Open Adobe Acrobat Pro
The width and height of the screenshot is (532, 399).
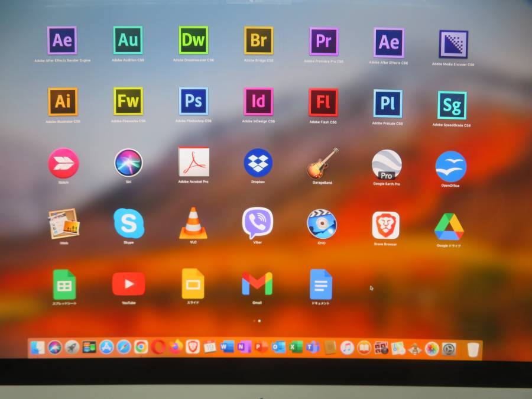click(x=194, y=162)
